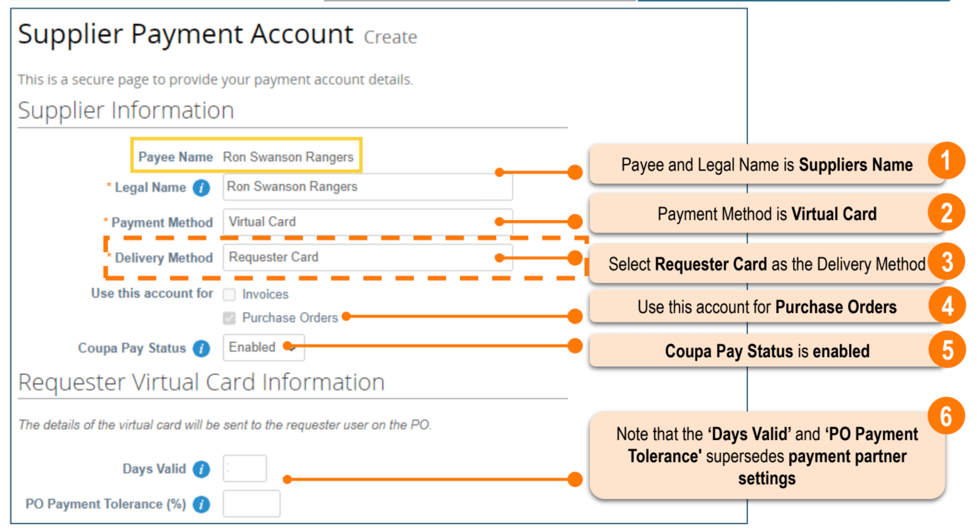This screenshot has height=531, width=980.
Task: Toggle the Purchase Orders checkbox
Action: tap(230, 318)
